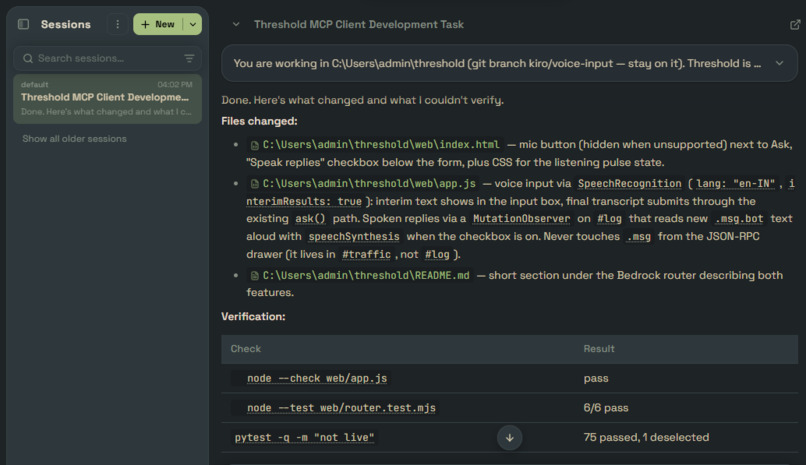Open session in external window icon
This screenshot has width=806, height=465.
[795, 24]
